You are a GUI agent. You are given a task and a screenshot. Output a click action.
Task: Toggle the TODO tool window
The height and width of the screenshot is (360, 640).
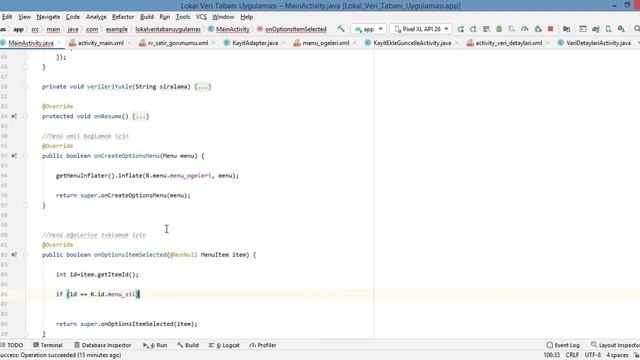12,345
